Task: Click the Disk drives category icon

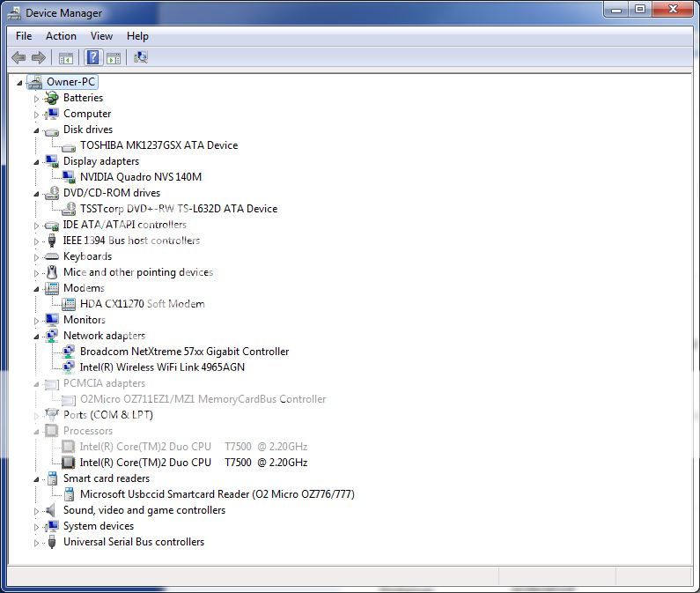Action: [52, 130]
